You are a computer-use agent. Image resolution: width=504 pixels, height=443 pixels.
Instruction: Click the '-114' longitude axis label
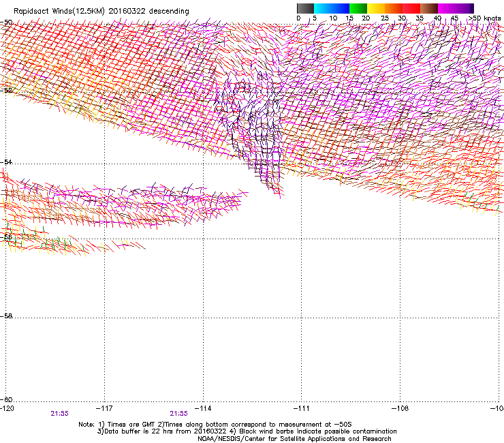click(x=203, y=408)
